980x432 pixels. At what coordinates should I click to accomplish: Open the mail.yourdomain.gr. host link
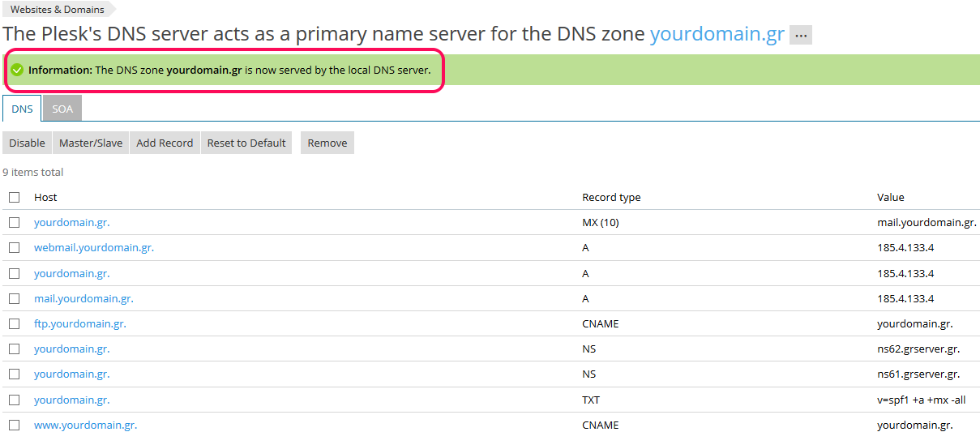click(x=83, y=298)
